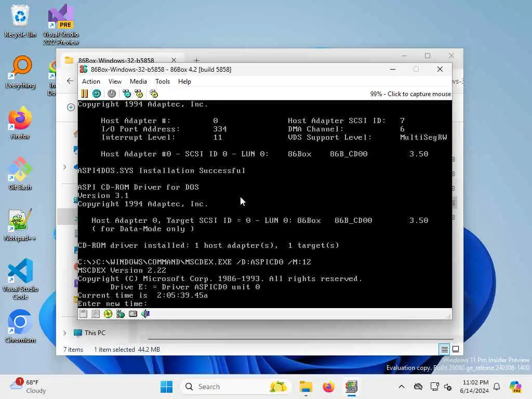532x399 pixels.
Task: Click the 86Box taskbar icon
Action: point(351,387)
